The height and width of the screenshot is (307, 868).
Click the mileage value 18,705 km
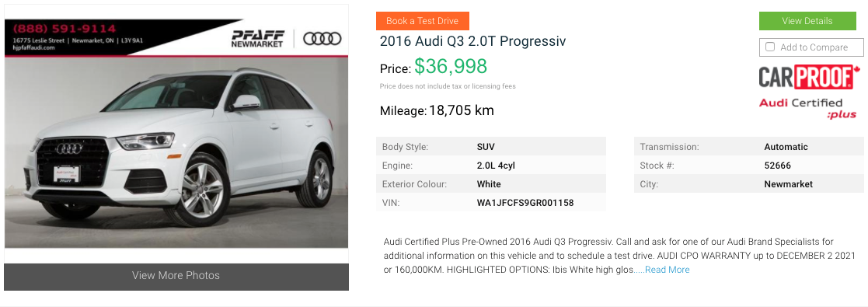[x=461, y=110]
